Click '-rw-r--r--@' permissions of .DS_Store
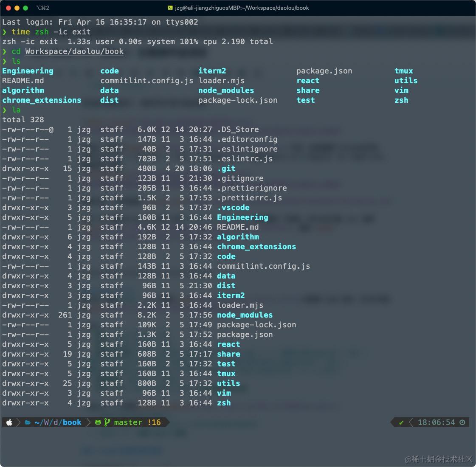Image resolution: width=476 pixels, height=467 pixels. click(x=28, y=129)
